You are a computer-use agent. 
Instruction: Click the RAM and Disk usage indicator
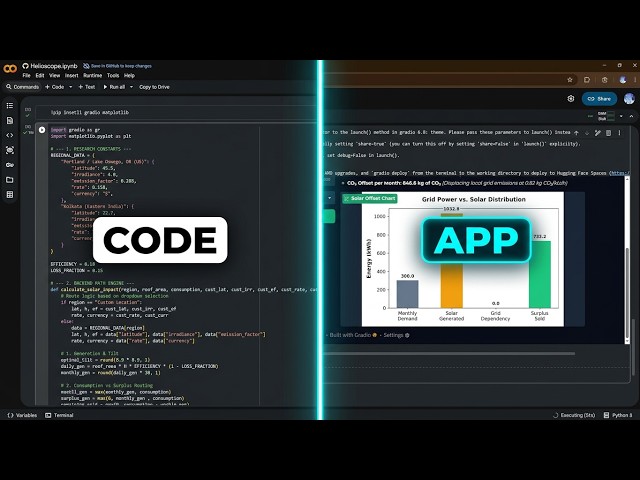point(606,116)
